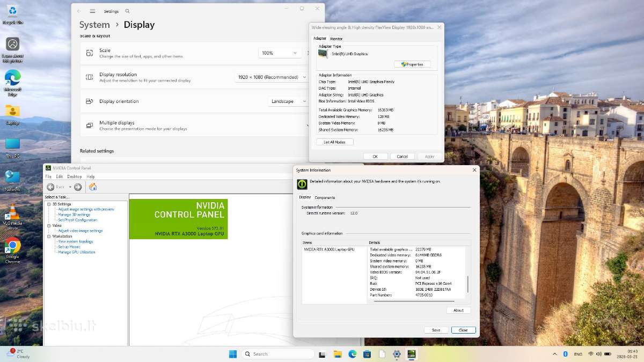Show hidden system tray icons

[554, 354]
